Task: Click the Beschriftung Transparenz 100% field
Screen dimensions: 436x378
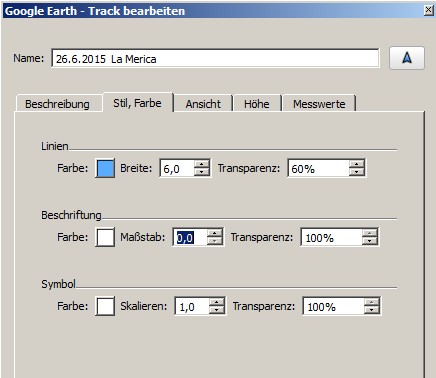Action: click(x=331, y=237)
